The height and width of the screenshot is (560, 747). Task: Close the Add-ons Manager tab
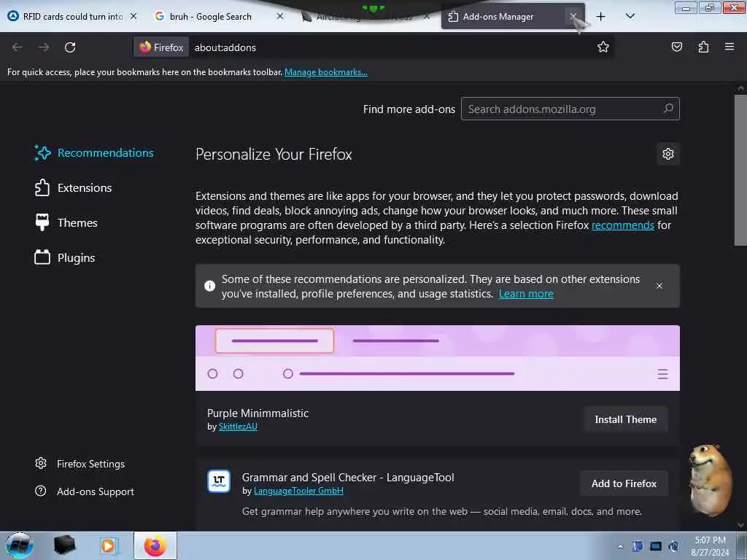pos(573,16)
